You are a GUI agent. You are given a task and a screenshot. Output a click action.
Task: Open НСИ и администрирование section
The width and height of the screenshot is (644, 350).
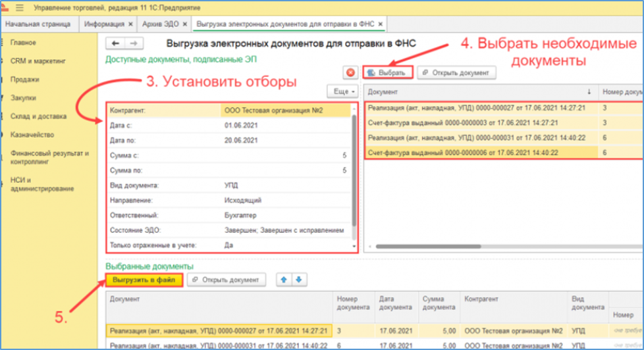[42, 184]
